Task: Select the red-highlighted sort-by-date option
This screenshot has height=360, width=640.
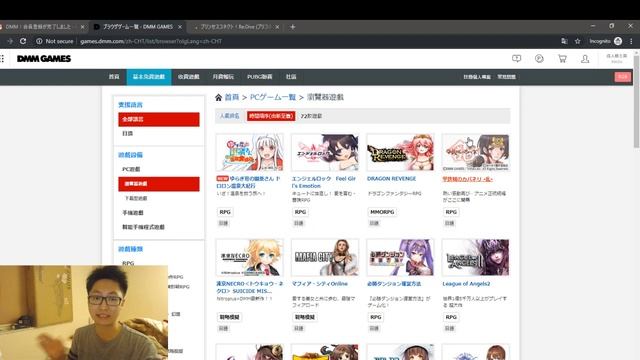Action: coord(271,116)
